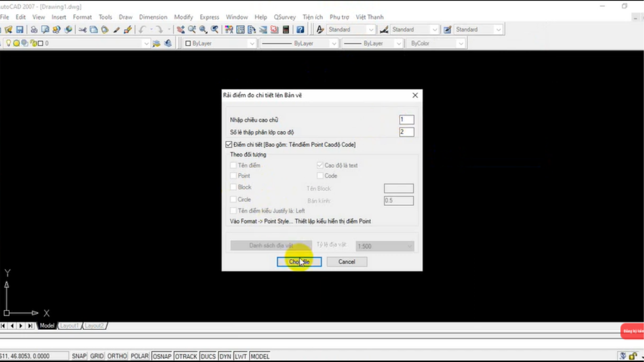Open the ByLayer linetype dropdown
The width and height of the screenshot is (644, 362).
tap(298, 43)
